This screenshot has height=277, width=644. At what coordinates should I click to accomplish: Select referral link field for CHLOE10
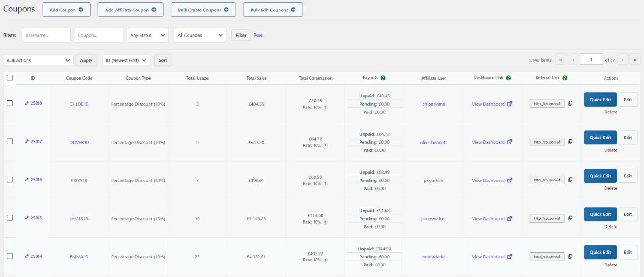coord(547,104)
